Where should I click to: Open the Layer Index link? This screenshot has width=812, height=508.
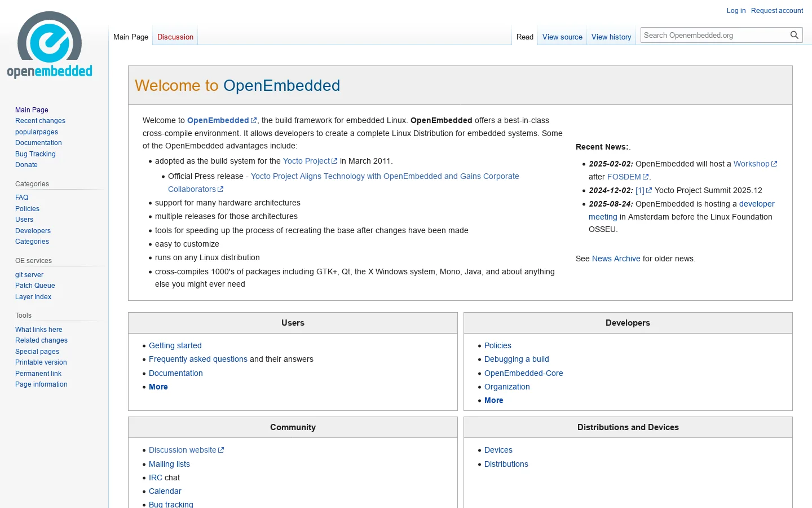click(33, 297)
